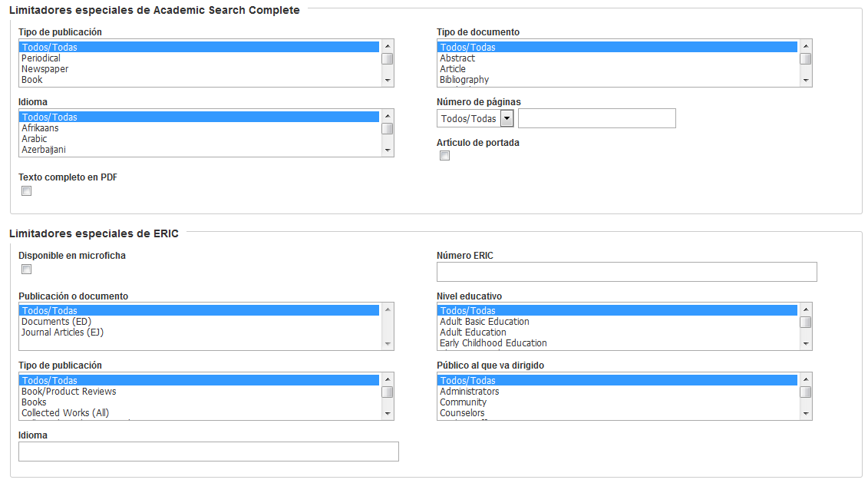
Task: Click down arrow of Tipo de documento list
Action: point(806,81)
